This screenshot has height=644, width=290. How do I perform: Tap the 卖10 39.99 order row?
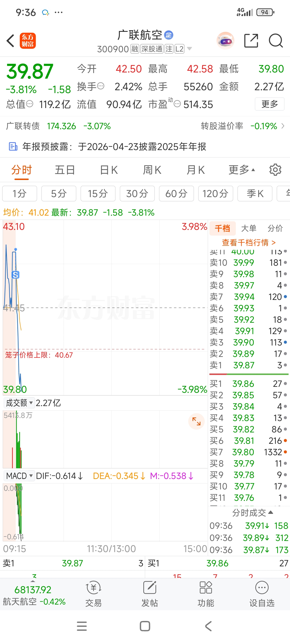[x=248, y=262]
